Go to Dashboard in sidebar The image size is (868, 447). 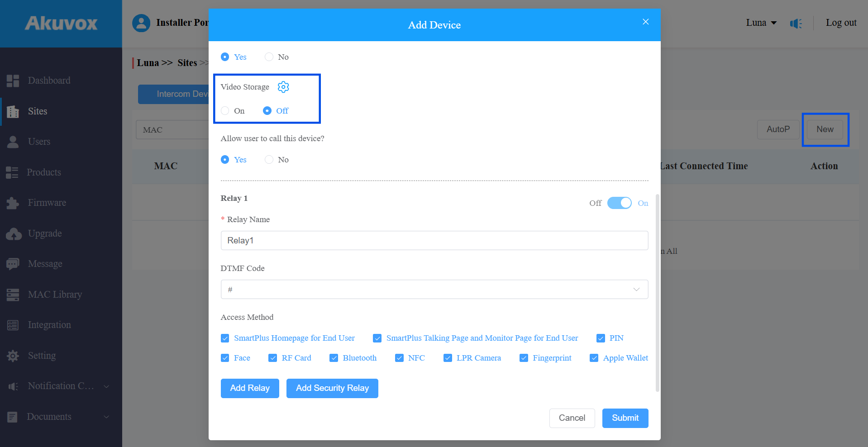click(x=49, y=81)
